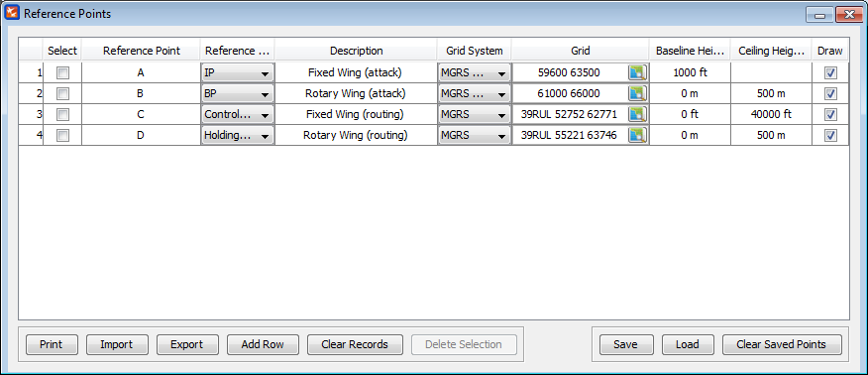This screenshot has width=868, height=375.
Task: Click the Ceiling Heig... column header
Action: pyautogui.click(x=771, y=51)
